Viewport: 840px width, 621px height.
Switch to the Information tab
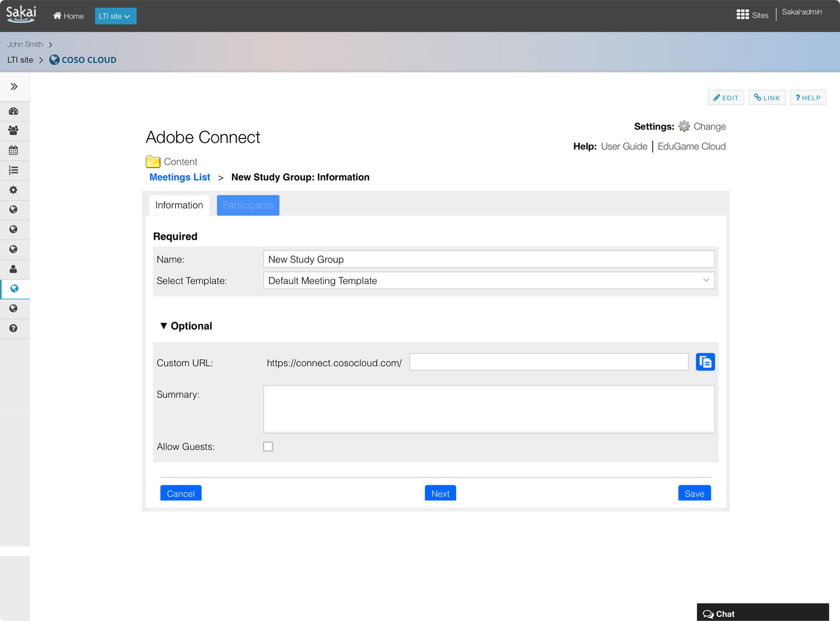(x=179, y=205)
